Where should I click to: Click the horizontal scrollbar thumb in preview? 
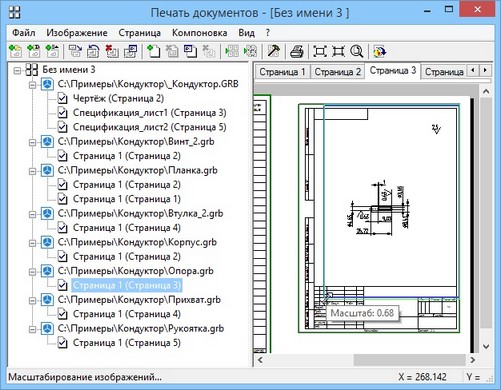pyautogui.click(x=409, y=360)
